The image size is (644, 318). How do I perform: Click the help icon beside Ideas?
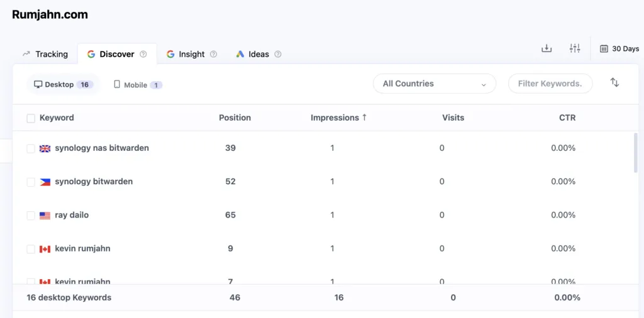pos(278,54)
